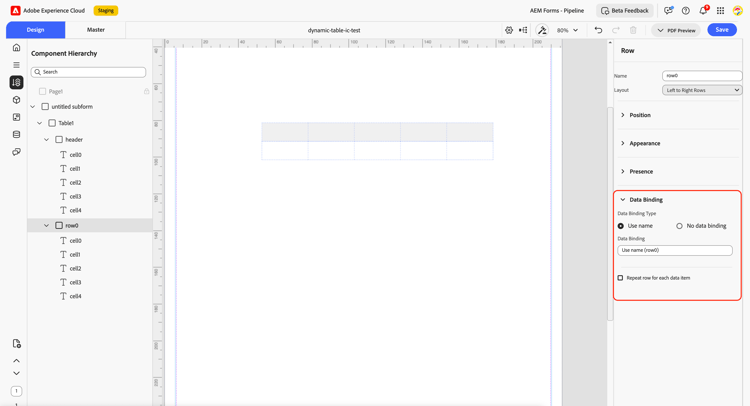Collapse the row0 tree node

pyautogui.click(x=46, y=225)
